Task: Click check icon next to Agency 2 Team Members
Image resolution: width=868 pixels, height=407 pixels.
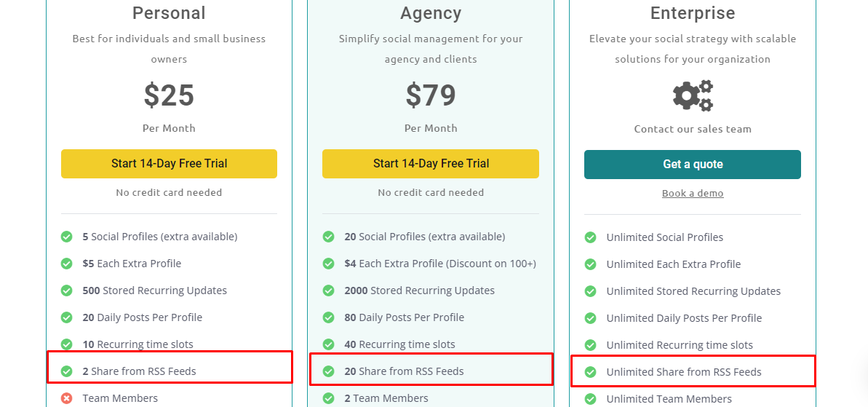Action: coord(328,398)
